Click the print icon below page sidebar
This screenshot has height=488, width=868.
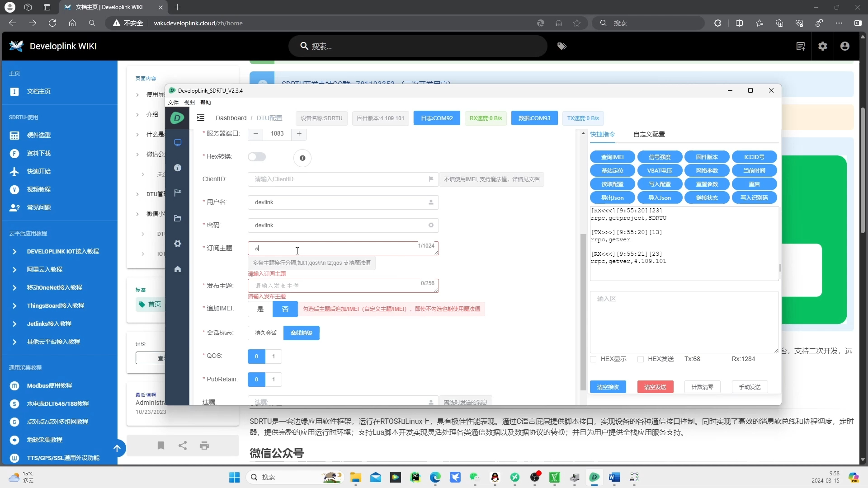pos(204,446)
